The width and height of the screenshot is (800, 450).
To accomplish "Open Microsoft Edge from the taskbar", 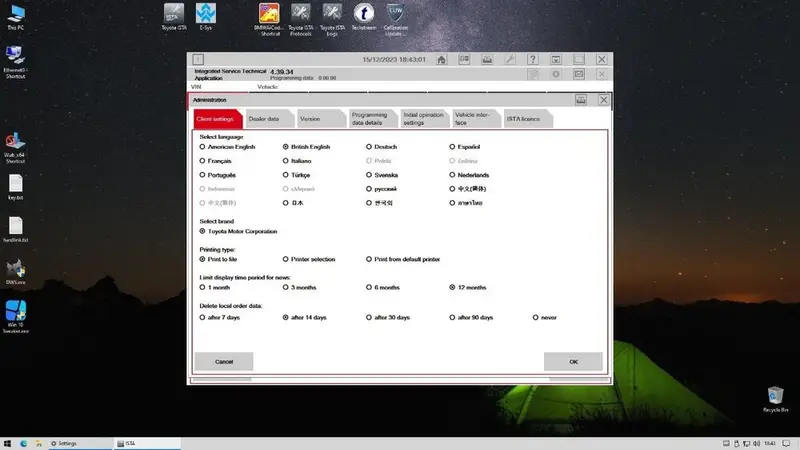I will [x=23, y=443].
